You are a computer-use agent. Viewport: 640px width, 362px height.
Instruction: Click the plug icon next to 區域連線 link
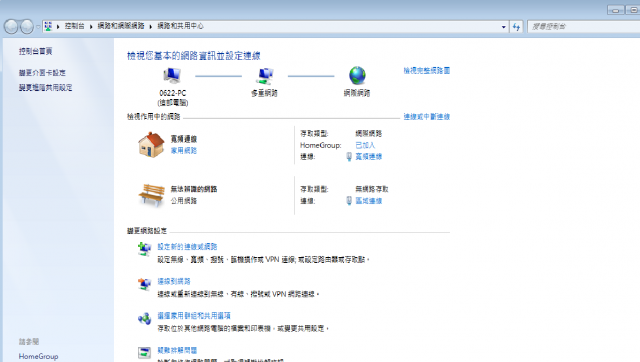pyautogui.click(x=349, y=201)
